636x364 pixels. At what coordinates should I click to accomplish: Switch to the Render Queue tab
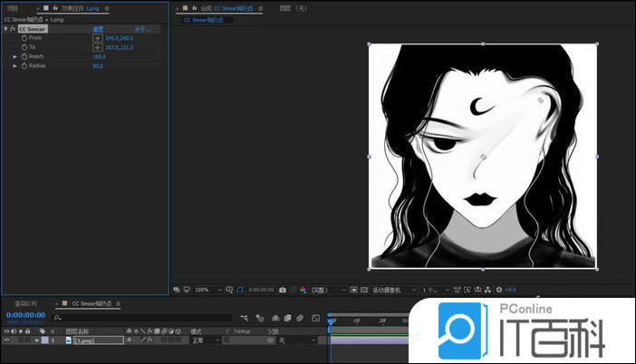tap(25, 303)
